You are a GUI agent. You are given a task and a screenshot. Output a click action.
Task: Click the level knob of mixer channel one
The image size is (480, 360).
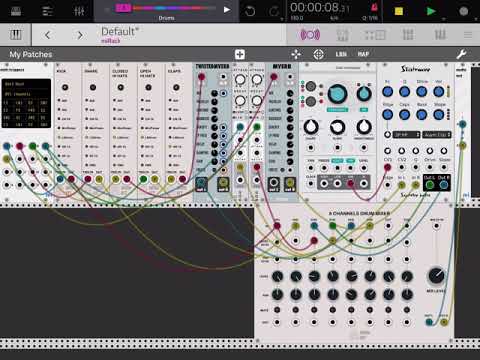tap(277, 276)
